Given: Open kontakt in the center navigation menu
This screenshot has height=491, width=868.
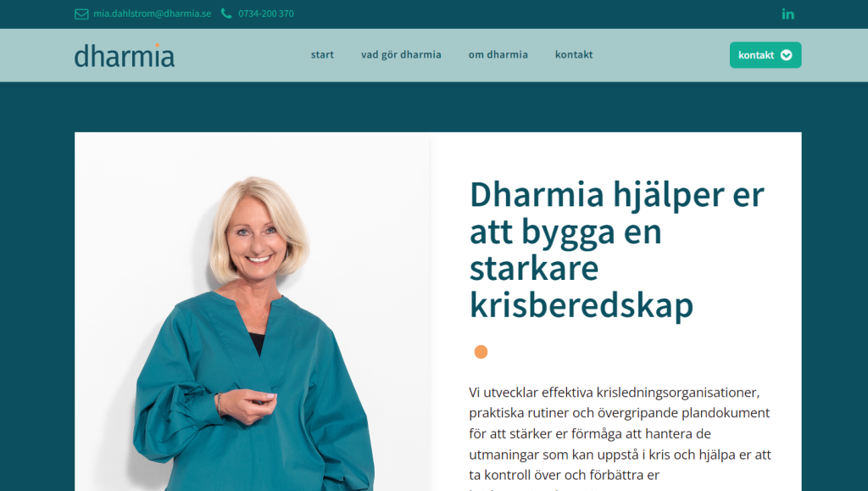Looking at the screenshot, I should 574,54.
